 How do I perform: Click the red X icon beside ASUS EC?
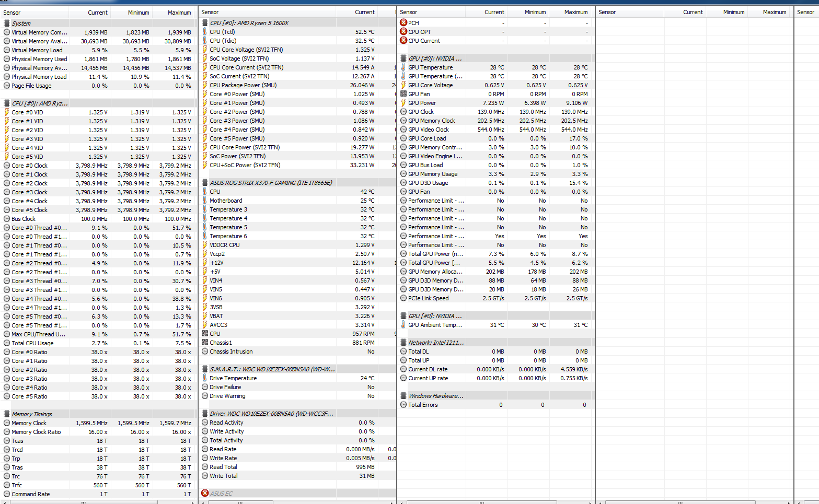[x=205, y=494]
